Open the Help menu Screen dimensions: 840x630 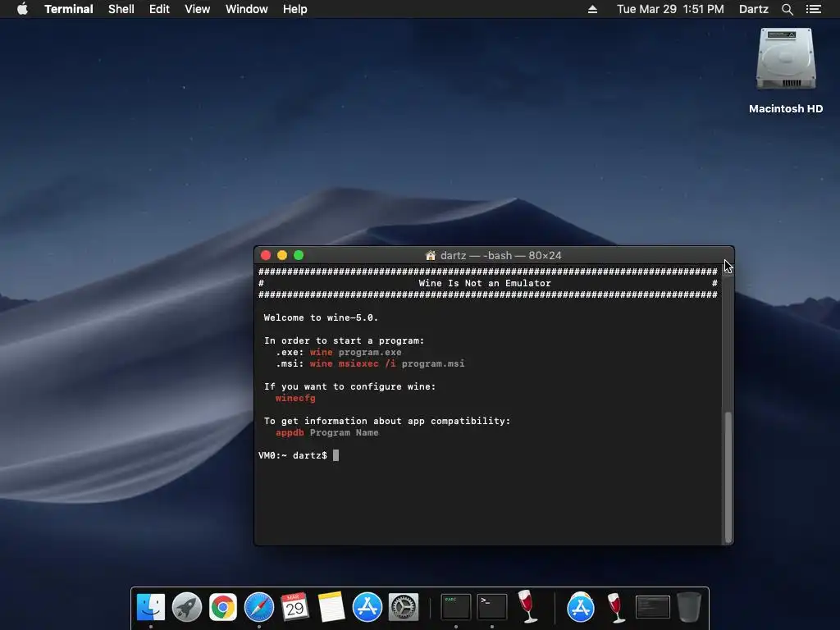click(x=295, y=9)
